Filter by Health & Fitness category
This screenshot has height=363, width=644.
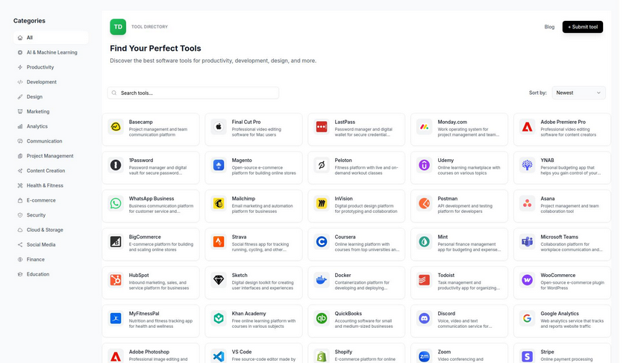pos(46,185)
